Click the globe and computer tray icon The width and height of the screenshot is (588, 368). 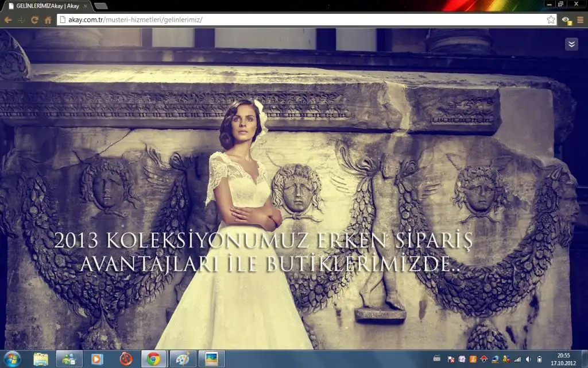pos(495,359)
